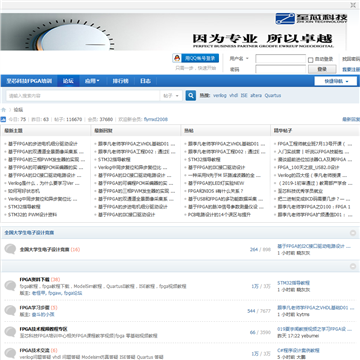Viewport: 360px width, 360px height.
Task: Click the speech bubble icon for FPGA资料下载
Action: (x=10, y=286)
